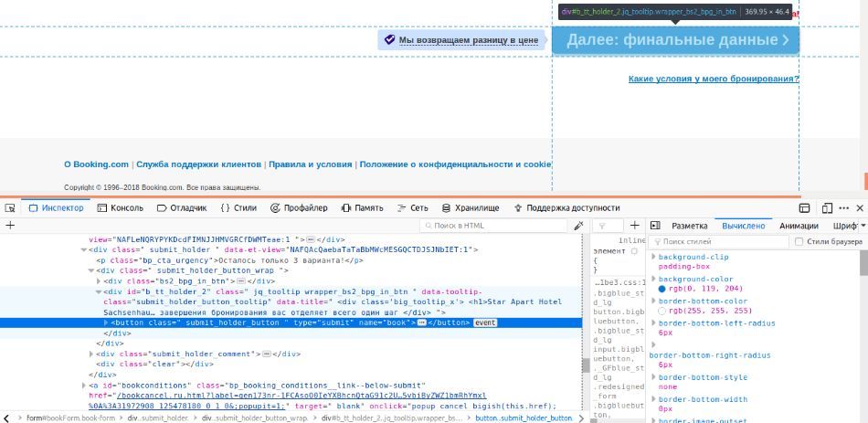Click the 'Поиск в HTML' search field
This screenshot has width=868, height=423.
point(493,226)
